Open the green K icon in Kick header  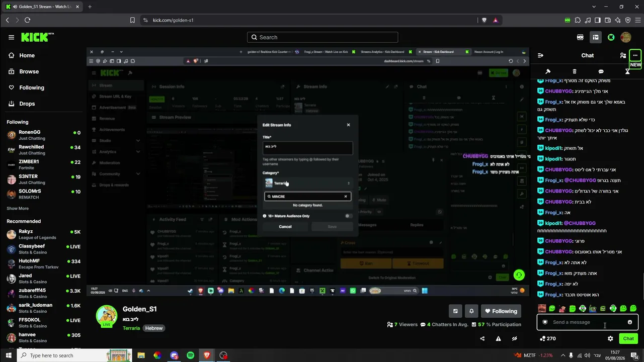pyautogui.click(x=611, y=37)
